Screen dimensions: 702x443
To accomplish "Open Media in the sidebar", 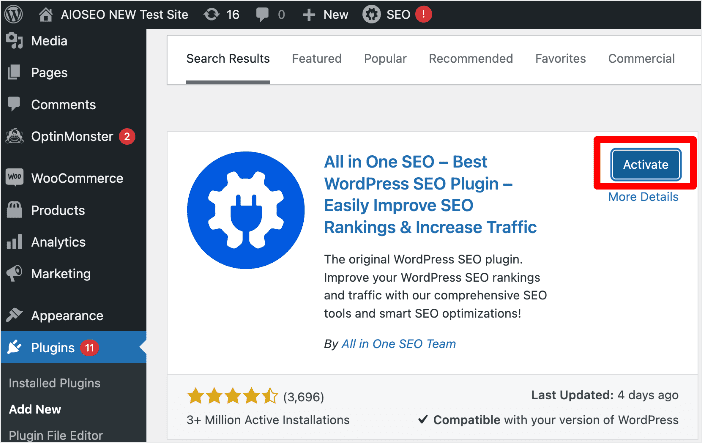I will (x=49, y=41).
